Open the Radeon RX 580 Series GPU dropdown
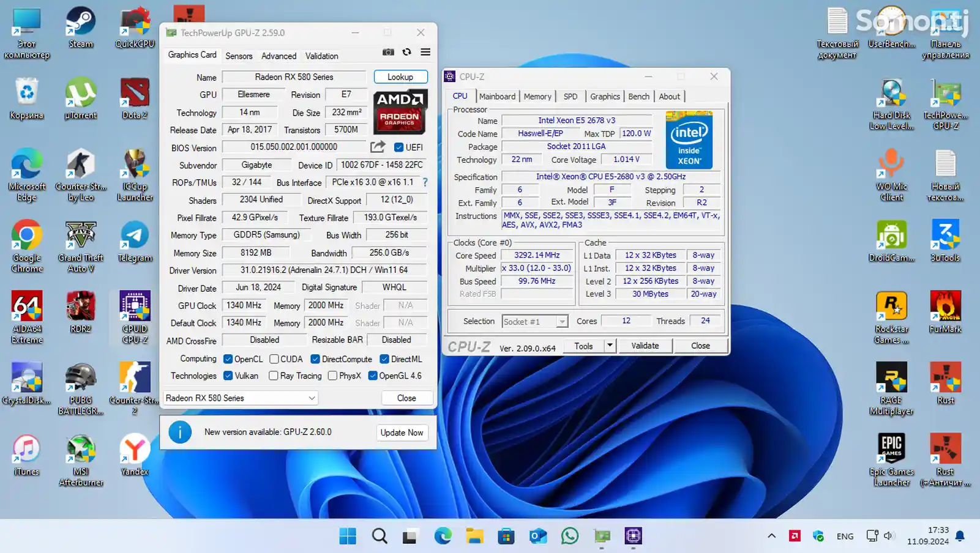The height and width of the screenshot is (553, 980). [x=240, y=398]
